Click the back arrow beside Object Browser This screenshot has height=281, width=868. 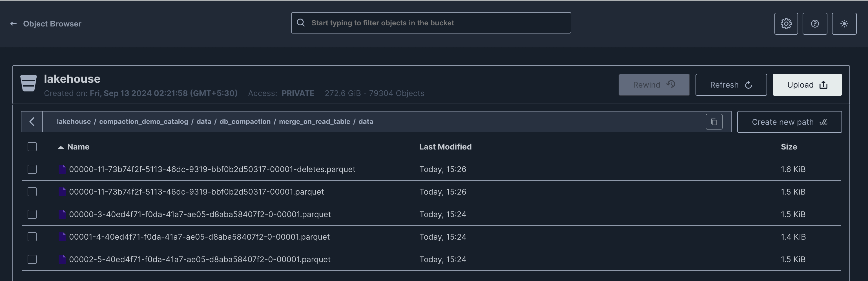pyautogui.click(x=14, y=24)
